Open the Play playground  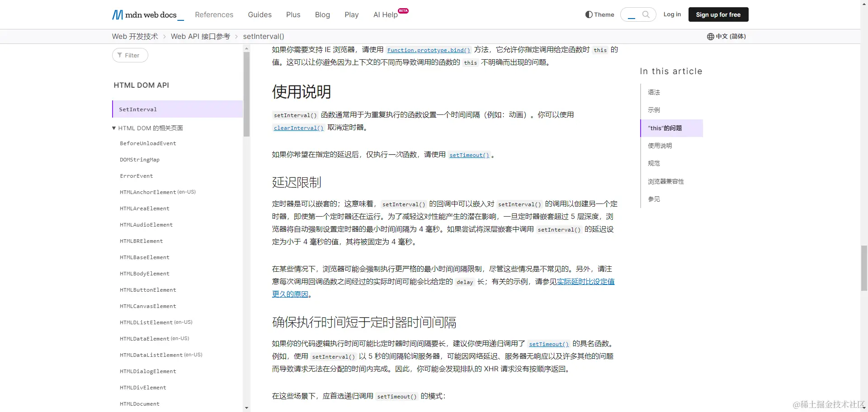point(351,15)
